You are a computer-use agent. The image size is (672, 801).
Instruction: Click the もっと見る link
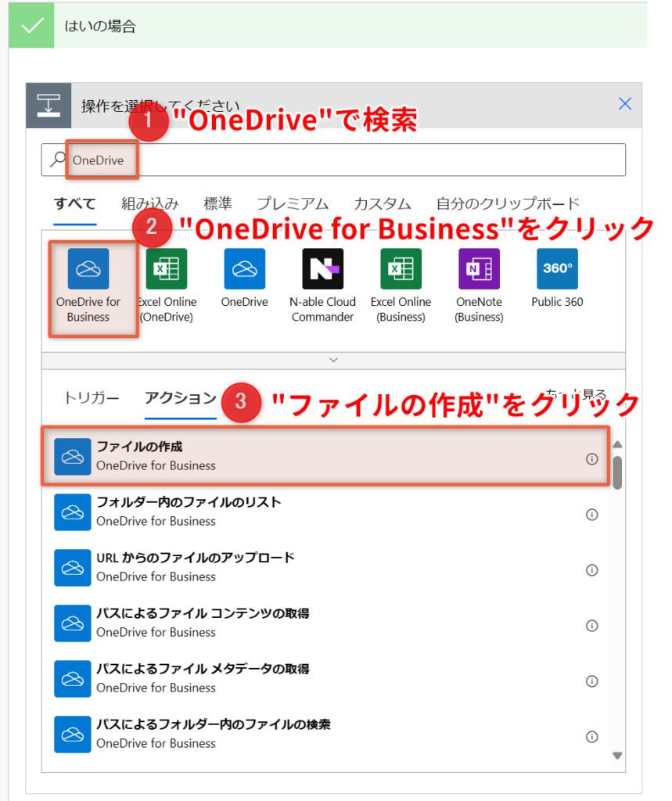coord(576,394)
